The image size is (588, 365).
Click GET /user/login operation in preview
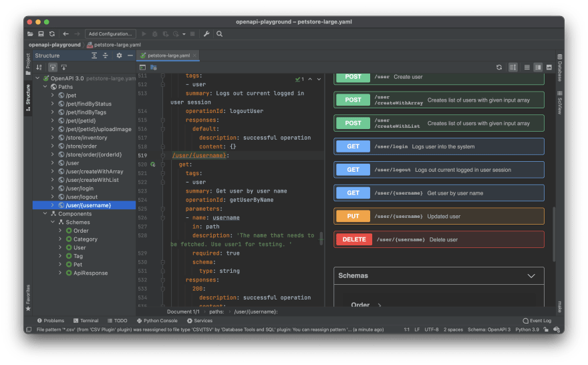point(439,146)
